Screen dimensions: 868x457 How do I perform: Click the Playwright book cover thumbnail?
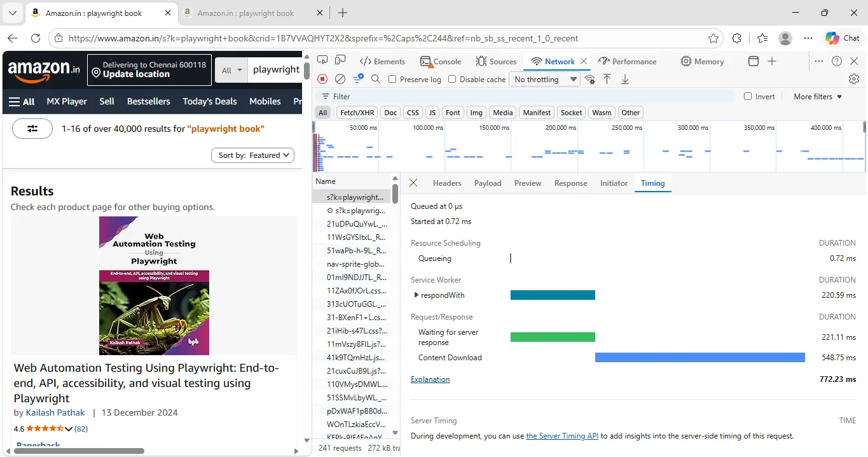(154, 286)
